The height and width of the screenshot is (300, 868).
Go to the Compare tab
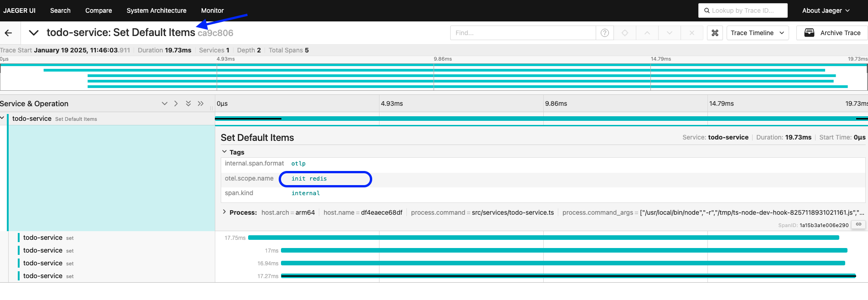[x=99, y=10]
